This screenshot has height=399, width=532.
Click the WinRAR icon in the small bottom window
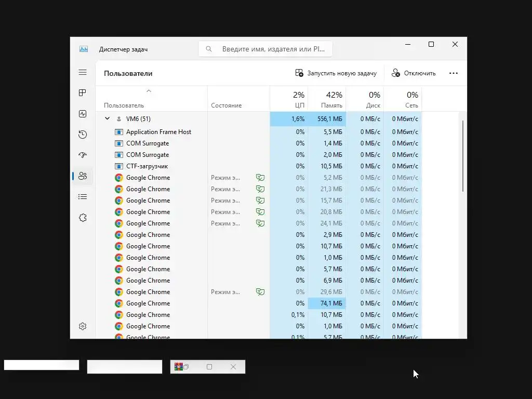179,366
